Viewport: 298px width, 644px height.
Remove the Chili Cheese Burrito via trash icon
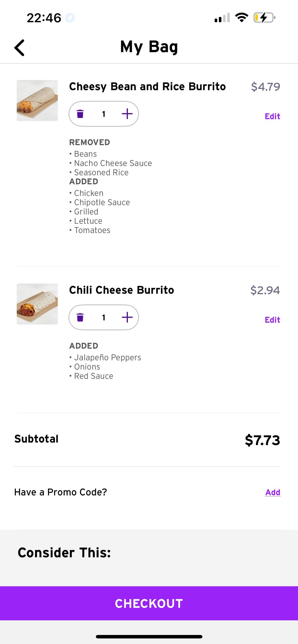(80, 317)
